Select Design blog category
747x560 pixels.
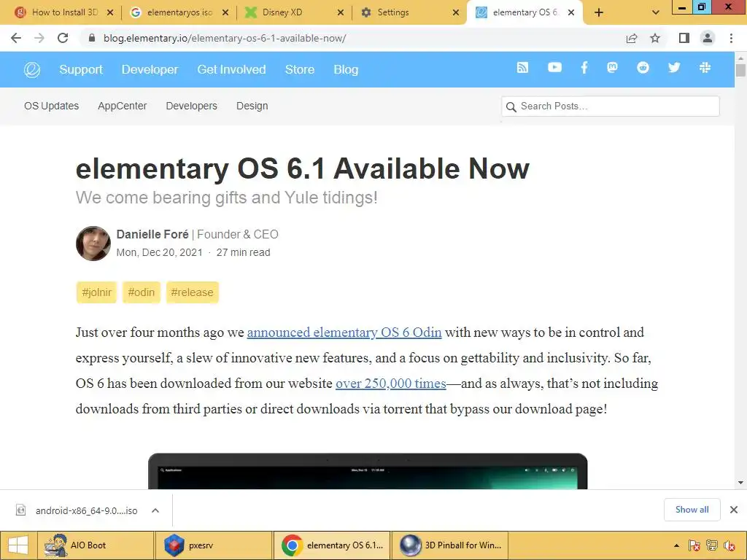(252, 106)
